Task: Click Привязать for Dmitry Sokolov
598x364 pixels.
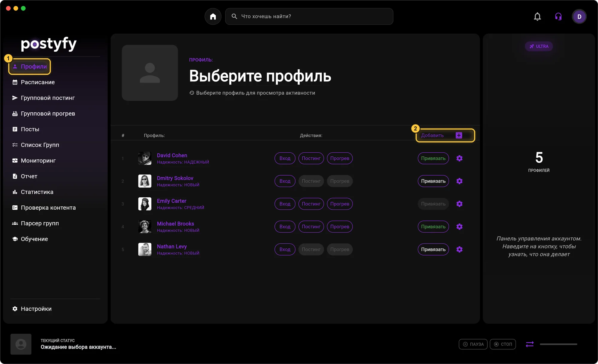Action: point(433,181)
